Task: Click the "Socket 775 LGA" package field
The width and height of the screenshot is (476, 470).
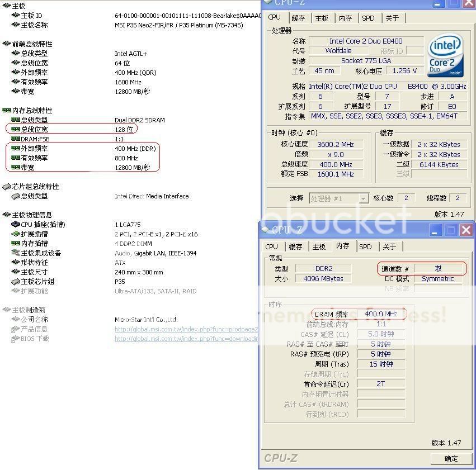Action: coord(366,61)
